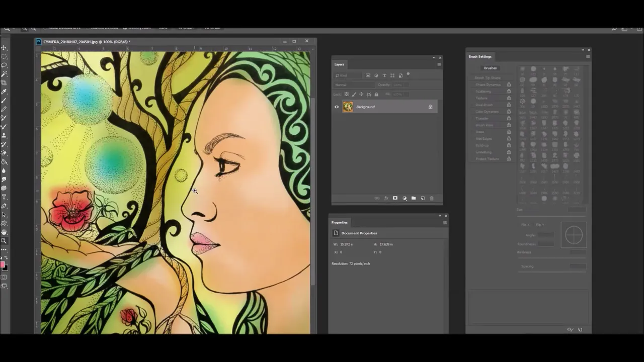Create a new group with the folder icon
Image resolution: width=644 pixels, height=362 pixels.
(x=413, y=198)
